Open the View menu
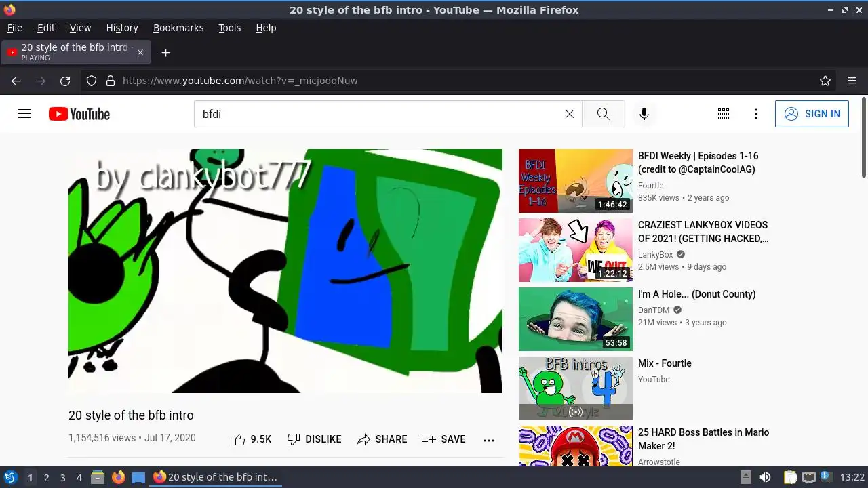The height and width of the screenshot is (488, 868). pyautogui.click(x=80, y=28)
